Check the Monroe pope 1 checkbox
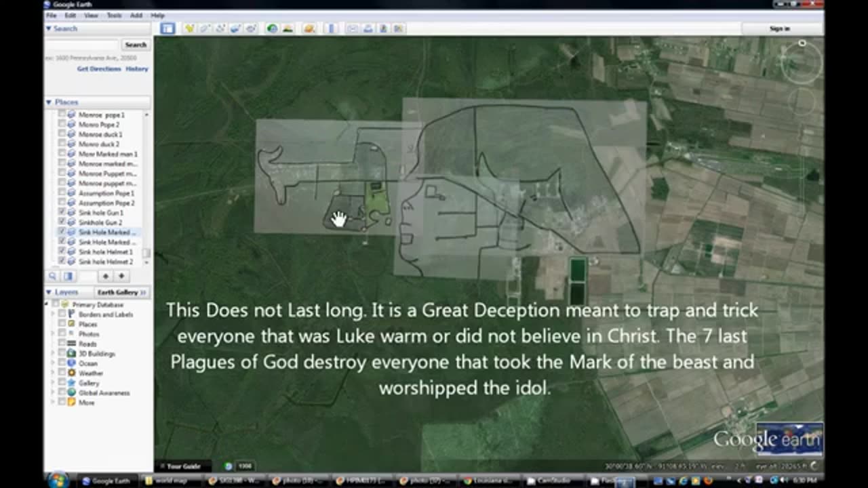Image resolution: width=868 pixels, height=488 pixels. pos(62,115)
